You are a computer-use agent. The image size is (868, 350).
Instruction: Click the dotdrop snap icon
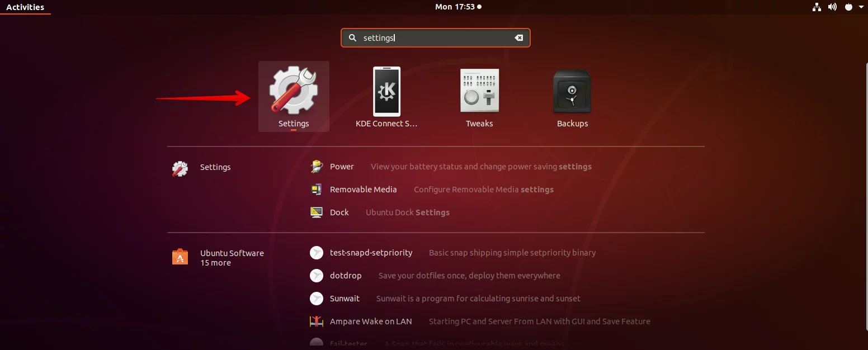tap(317, 276)
